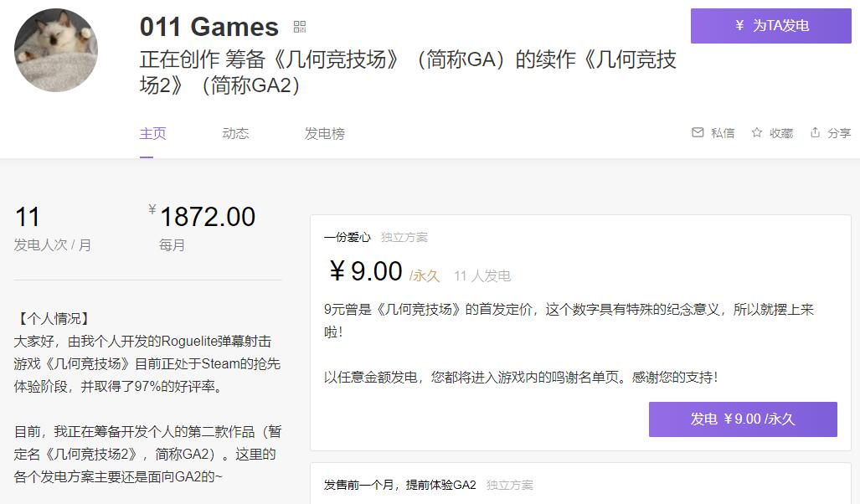This screenshot has width=860, height=504.
Task: Click the star icon for 收藏
Action: tap(757, 133)
